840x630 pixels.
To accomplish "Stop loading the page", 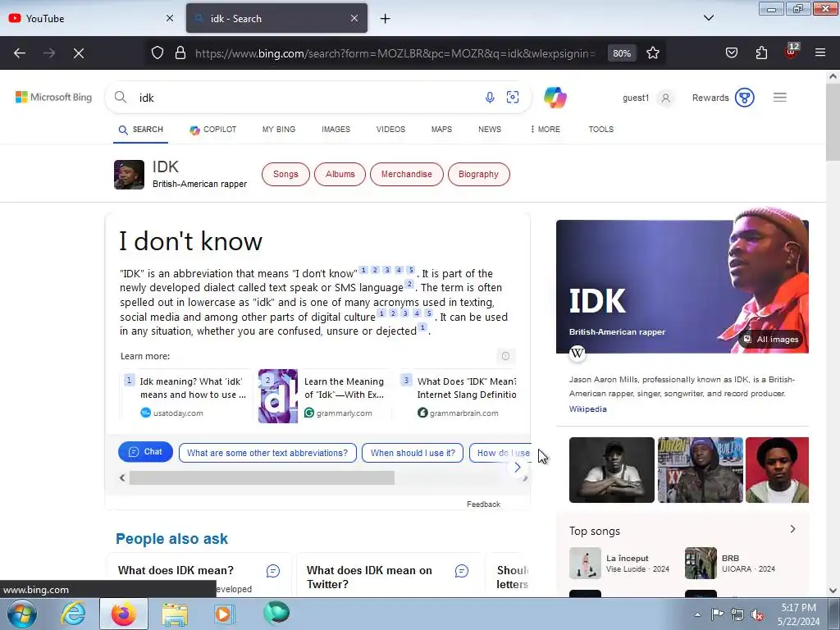I will [x=79, y=53].
